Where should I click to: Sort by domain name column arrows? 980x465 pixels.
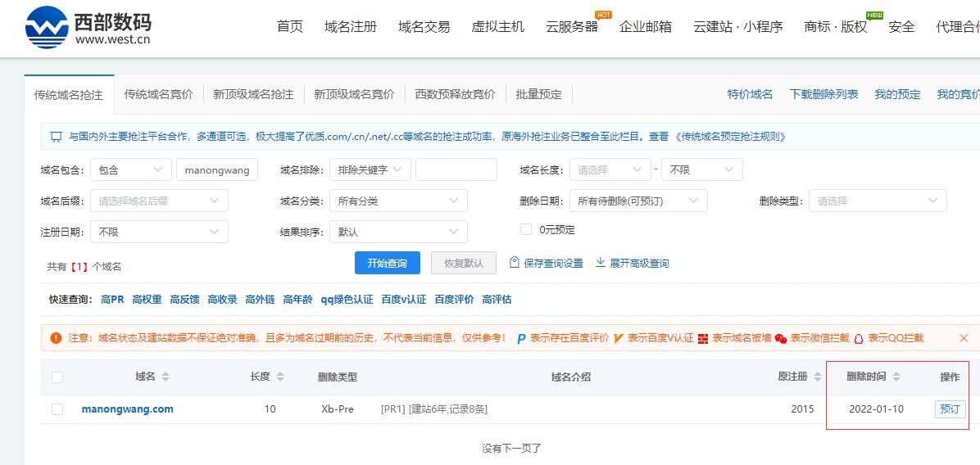pyautogui.click(x=166, y=377)
